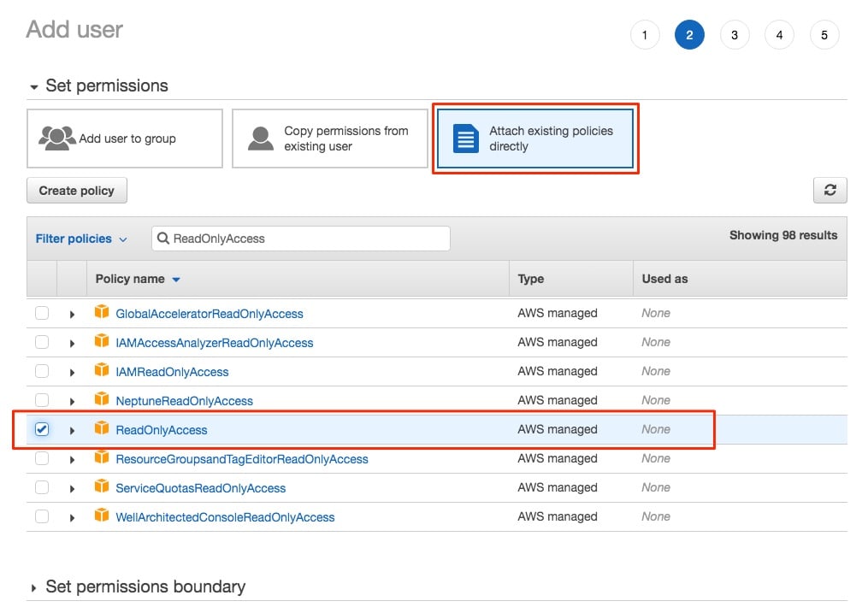
Task: Click the Add user to group icon
Action: [x=57, y=138]
